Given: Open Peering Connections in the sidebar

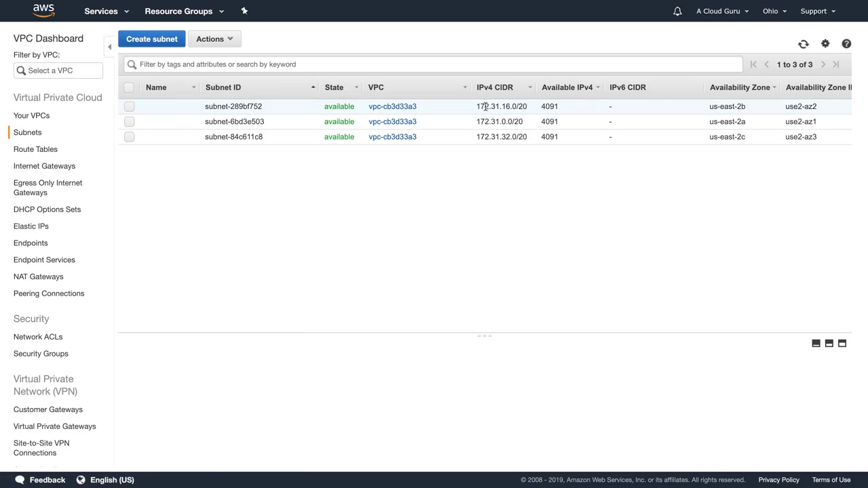Looking at the screenshot, I should [x=49, y=293].
